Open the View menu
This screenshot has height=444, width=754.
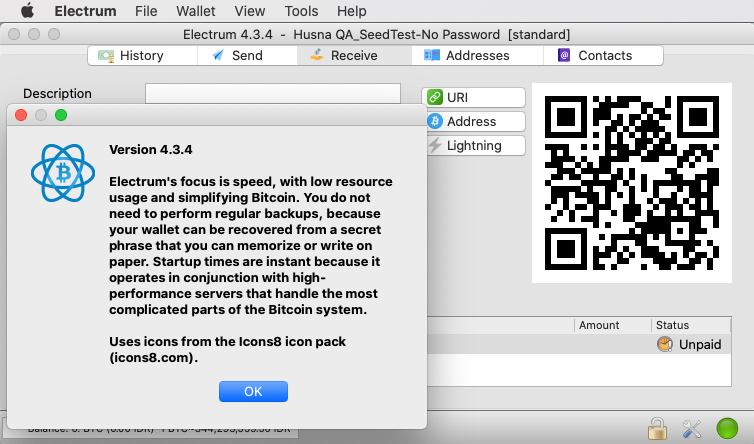(250, 11)
